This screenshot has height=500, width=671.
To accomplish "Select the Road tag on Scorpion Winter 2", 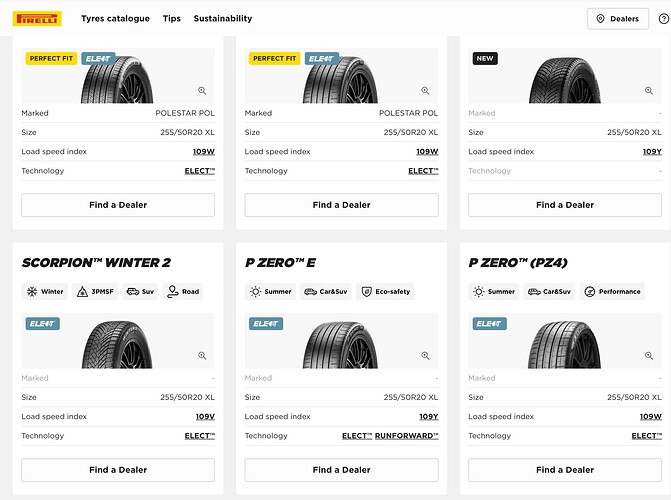I will coord(182,292).
